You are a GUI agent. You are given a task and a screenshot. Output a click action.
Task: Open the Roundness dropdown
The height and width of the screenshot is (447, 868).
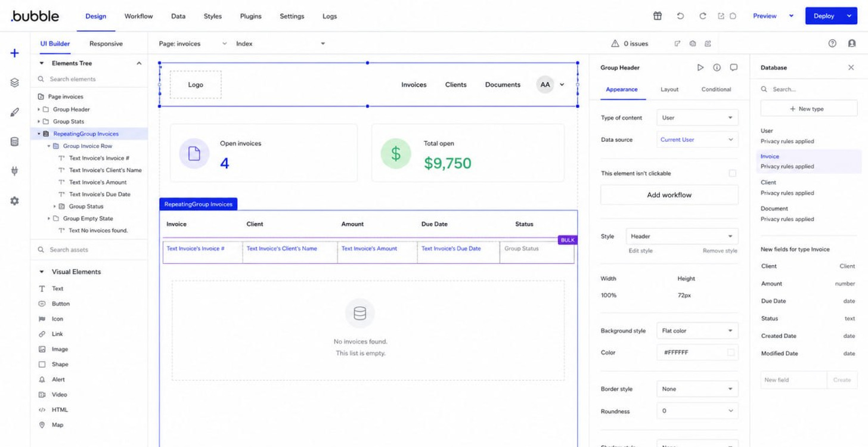[697, 411]
